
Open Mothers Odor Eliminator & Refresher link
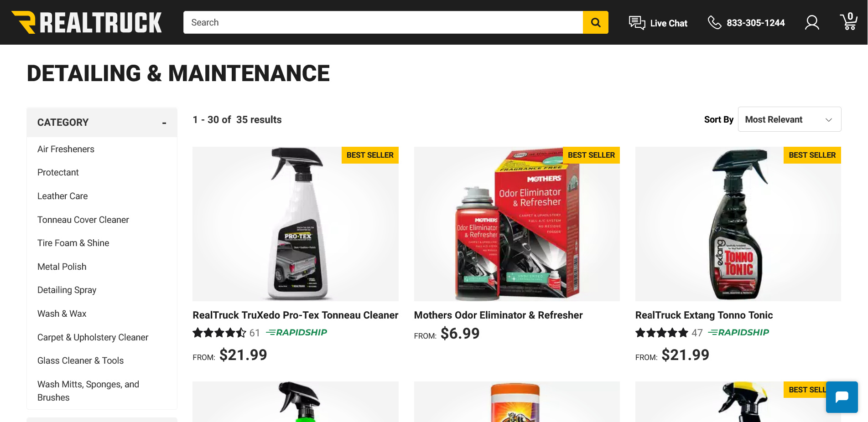(x=498, y=315)
